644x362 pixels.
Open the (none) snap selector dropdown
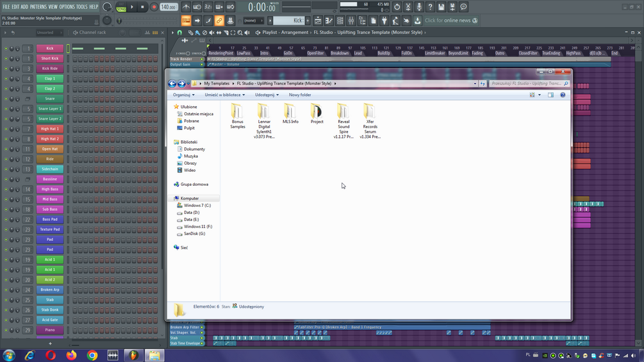click(x=253, y=21)
